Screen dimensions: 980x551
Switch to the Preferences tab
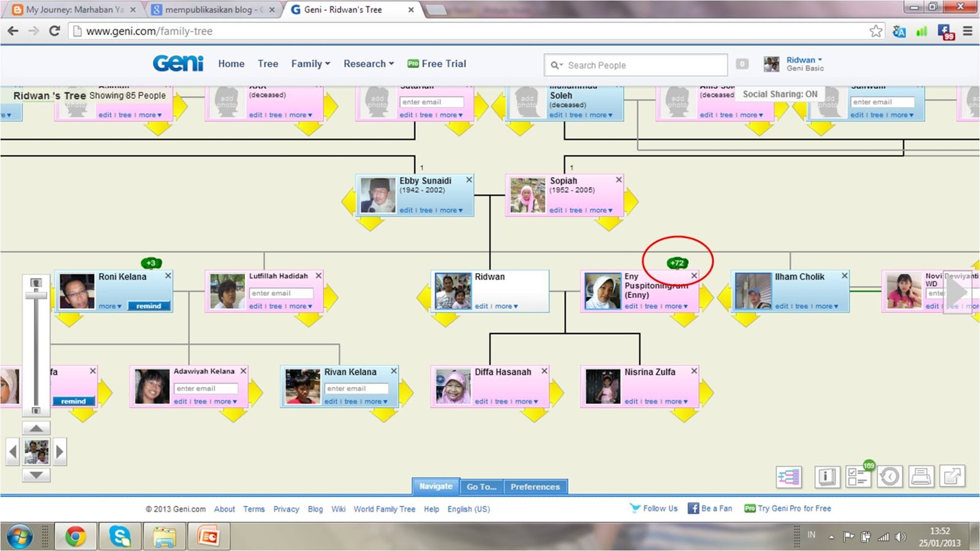click(x=535, y=487)
